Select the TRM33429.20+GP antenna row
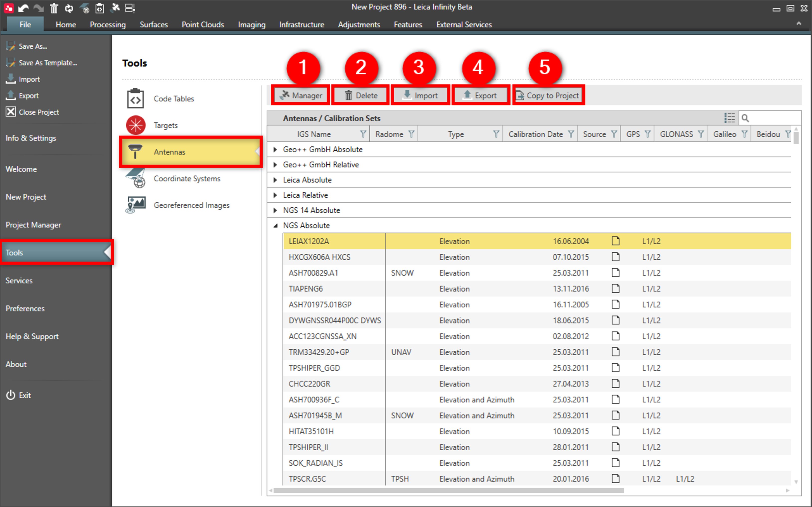The height and width of the screenshot is (507, 812). [x=537, y=352]
